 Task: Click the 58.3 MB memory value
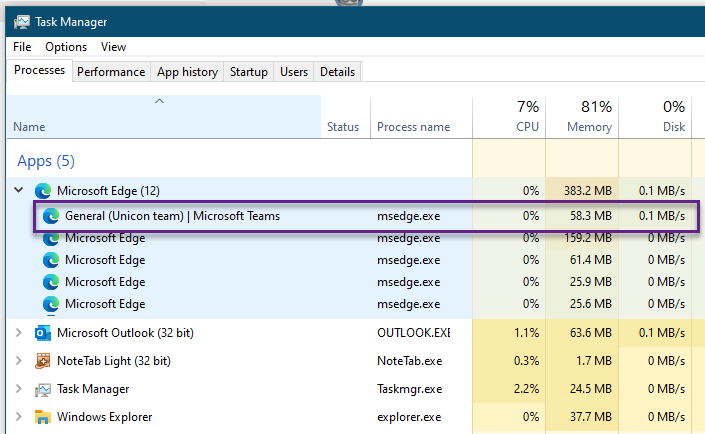(x=591, y=216)
